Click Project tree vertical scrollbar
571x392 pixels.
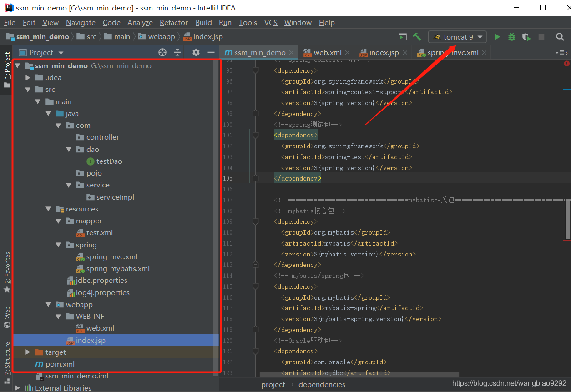[x=217, y=218]
